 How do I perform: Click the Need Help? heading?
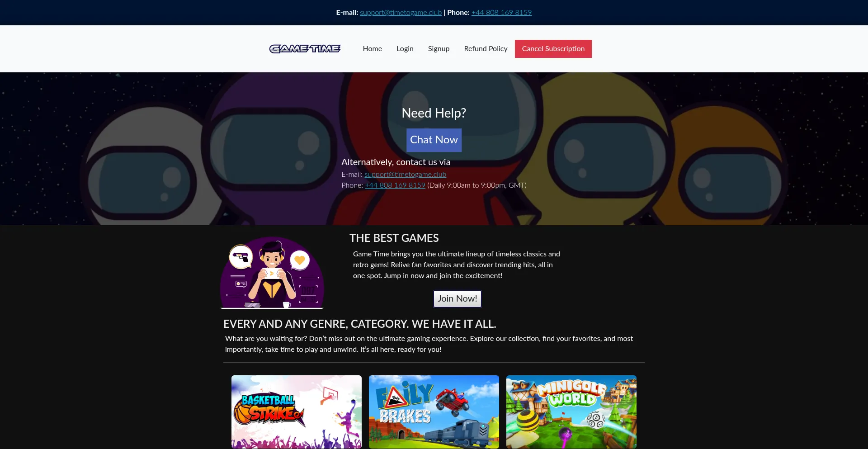[x=434, y=113]
